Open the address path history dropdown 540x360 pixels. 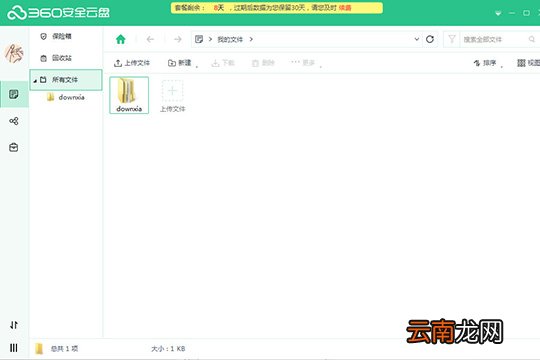tap(417, 39)
